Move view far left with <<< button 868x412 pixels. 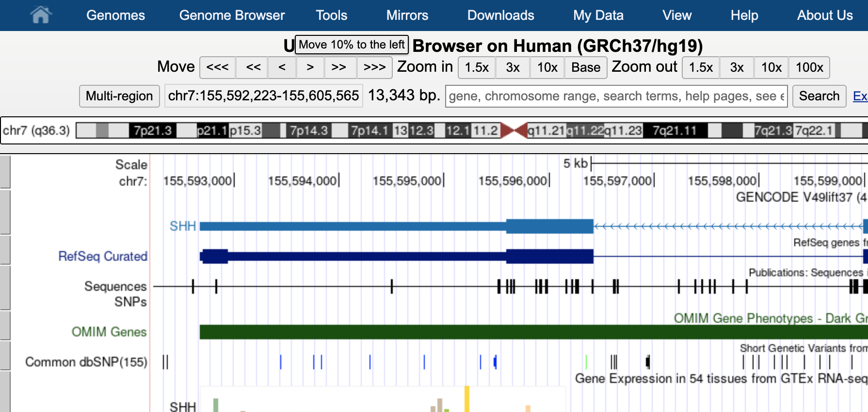[x=217, y=67]
